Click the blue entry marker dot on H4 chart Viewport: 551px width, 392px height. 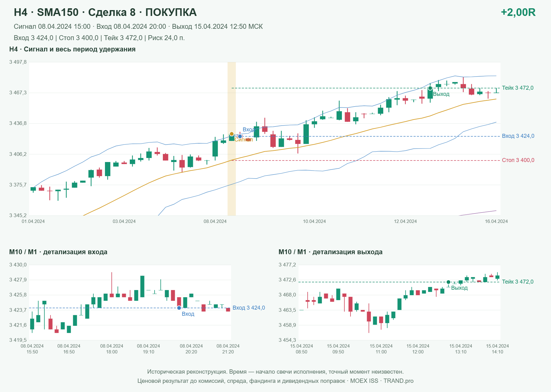coord(240,136)
